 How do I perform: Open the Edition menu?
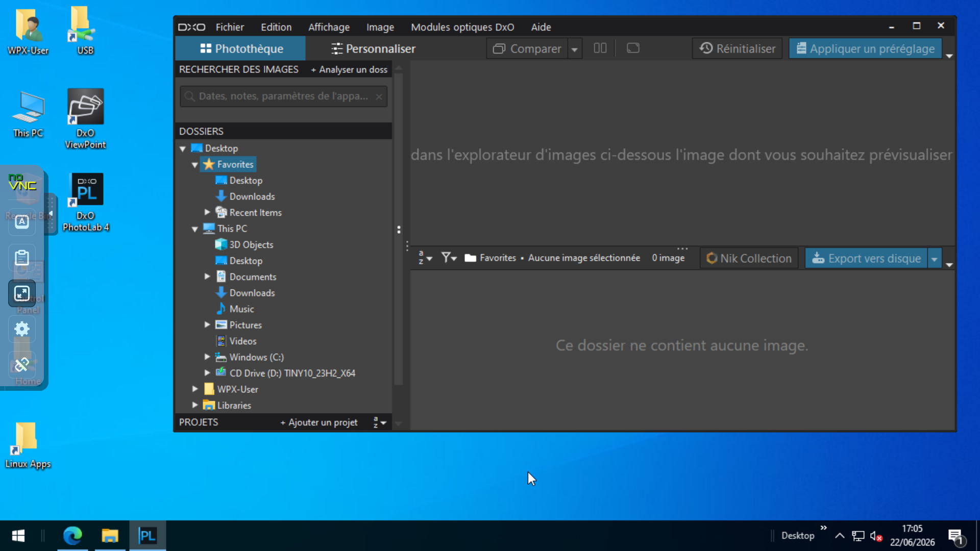pos(276,27)
